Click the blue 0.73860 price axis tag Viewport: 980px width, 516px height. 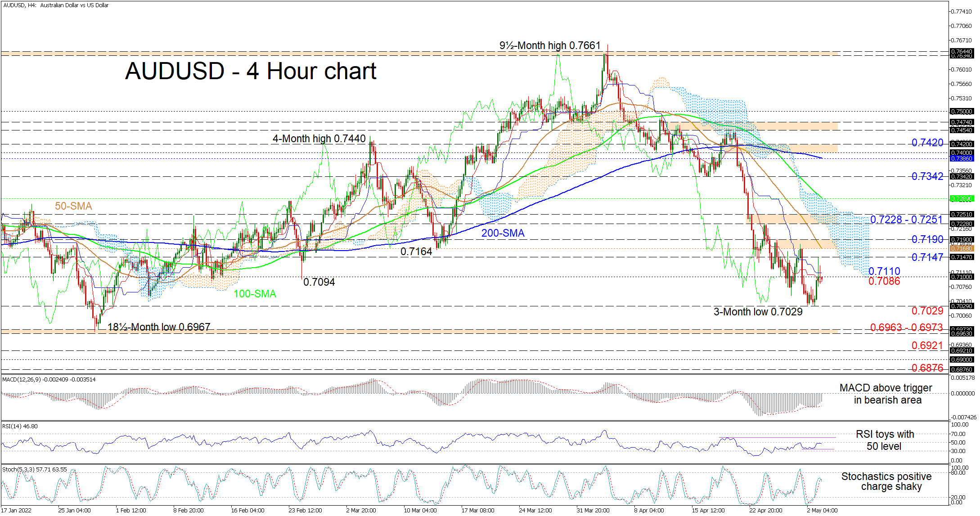click(962, 159)
